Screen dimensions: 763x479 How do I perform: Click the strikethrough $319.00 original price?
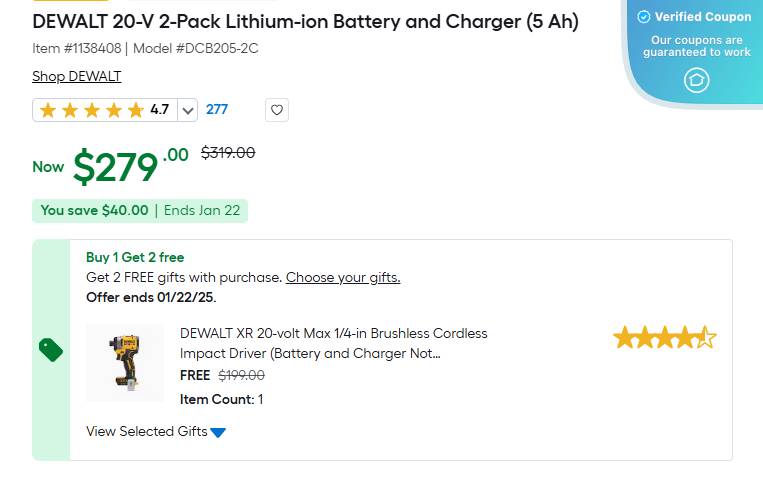228,153
